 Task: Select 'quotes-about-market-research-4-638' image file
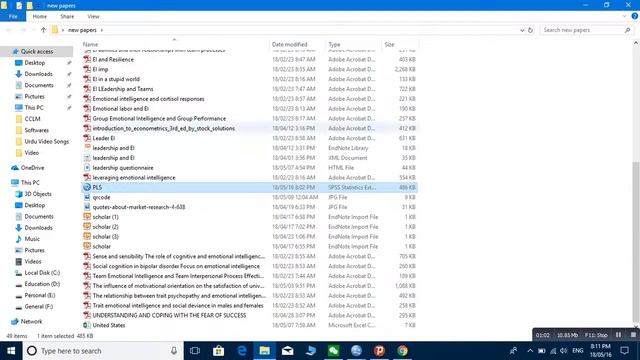click(x=139, y=207)
